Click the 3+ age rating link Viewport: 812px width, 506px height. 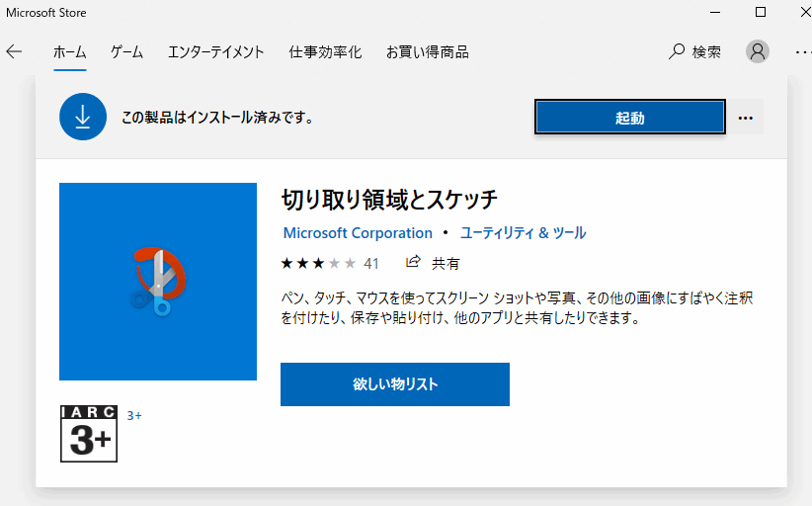pos(134,415)
